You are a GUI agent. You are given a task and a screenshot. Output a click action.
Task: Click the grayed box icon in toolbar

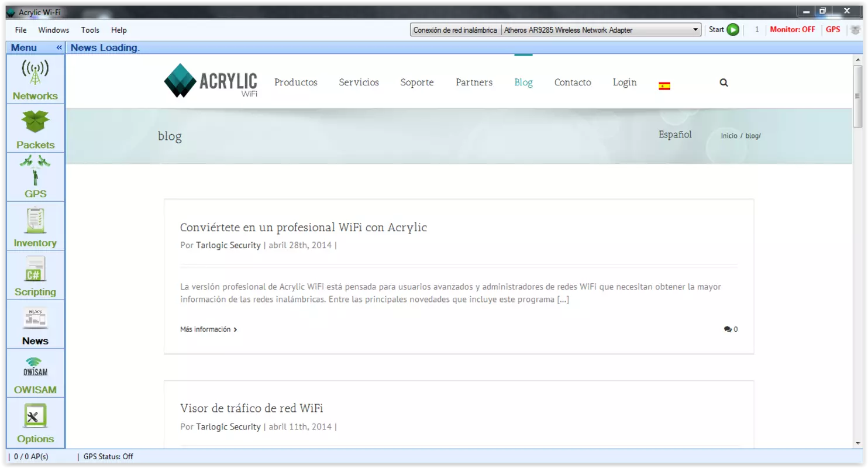coord(855,30)
